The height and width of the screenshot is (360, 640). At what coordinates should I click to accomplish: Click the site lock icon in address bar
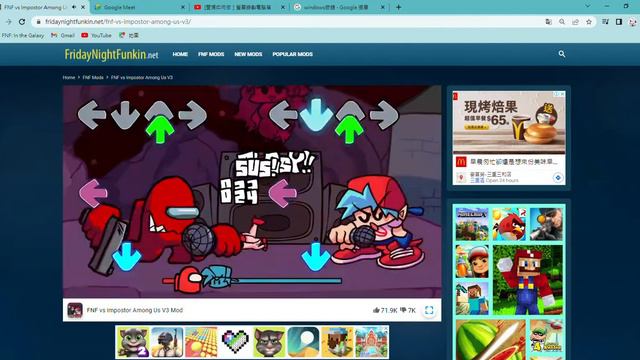pyautogui.click(x=39, y=22)
